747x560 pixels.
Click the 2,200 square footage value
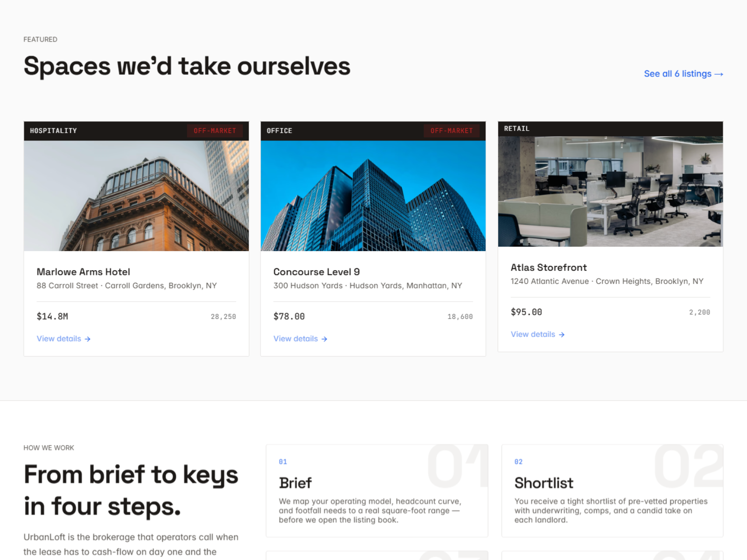pos(699,313)
